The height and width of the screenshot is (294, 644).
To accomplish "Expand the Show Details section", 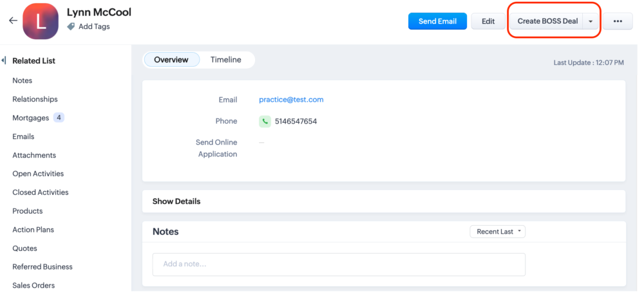I will 176,201.
